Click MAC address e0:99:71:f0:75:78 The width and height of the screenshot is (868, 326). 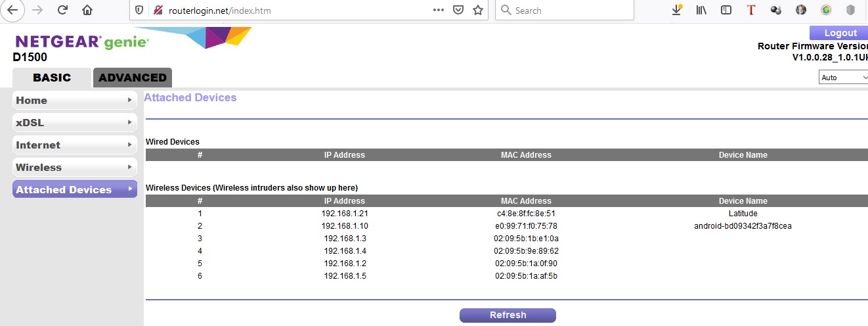526,226
